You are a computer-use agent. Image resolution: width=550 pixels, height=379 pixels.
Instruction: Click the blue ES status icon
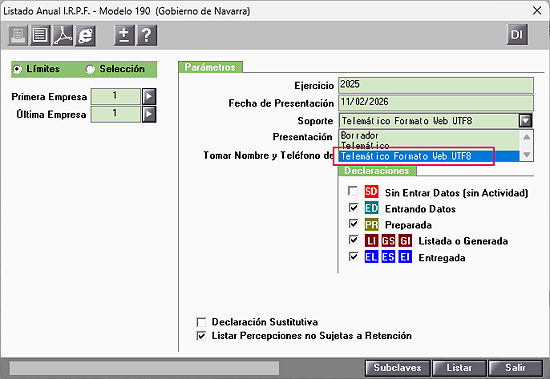pos(388,257)
